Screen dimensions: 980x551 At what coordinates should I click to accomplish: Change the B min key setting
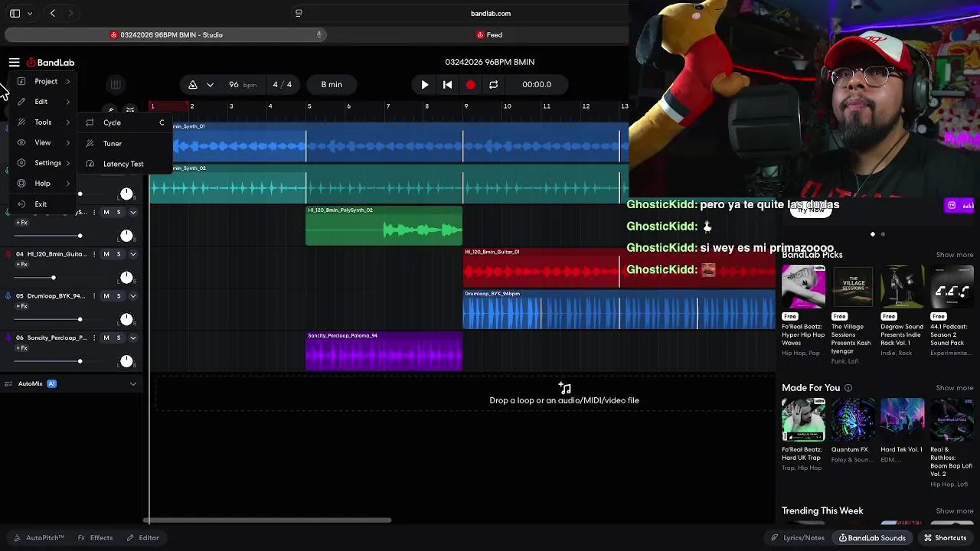click(332, 85)
